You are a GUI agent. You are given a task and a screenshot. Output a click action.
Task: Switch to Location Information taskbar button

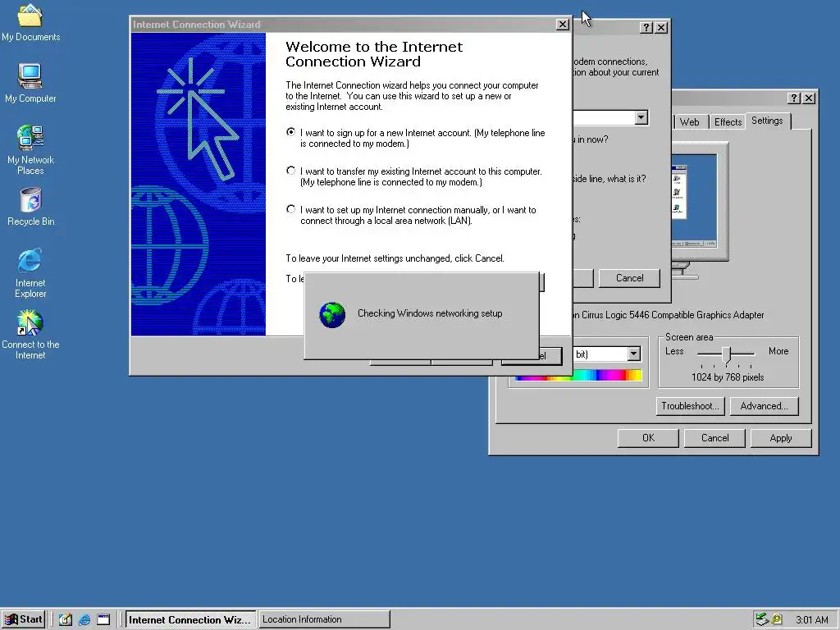click(x=324, y=620)
